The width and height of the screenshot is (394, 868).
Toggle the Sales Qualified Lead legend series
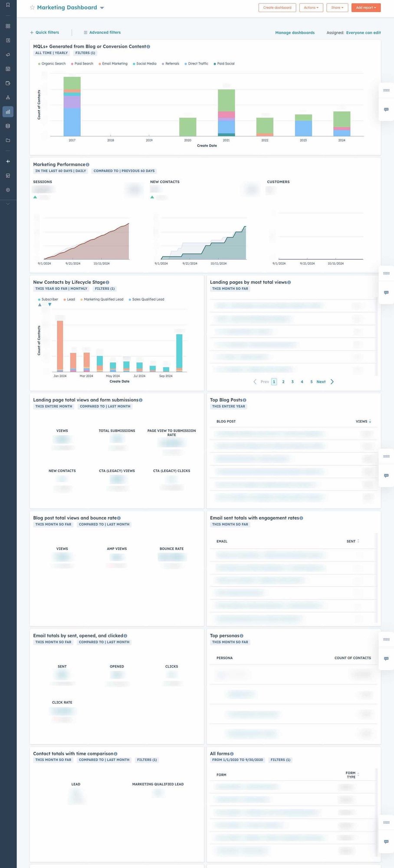148,299
